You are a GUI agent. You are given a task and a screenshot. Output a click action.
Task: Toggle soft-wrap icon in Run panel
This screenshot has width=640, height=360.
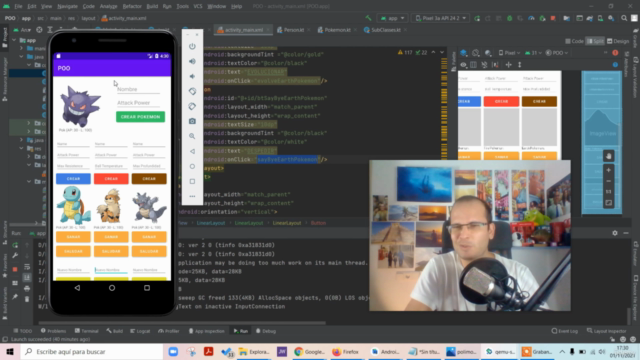tap(27, 267)
